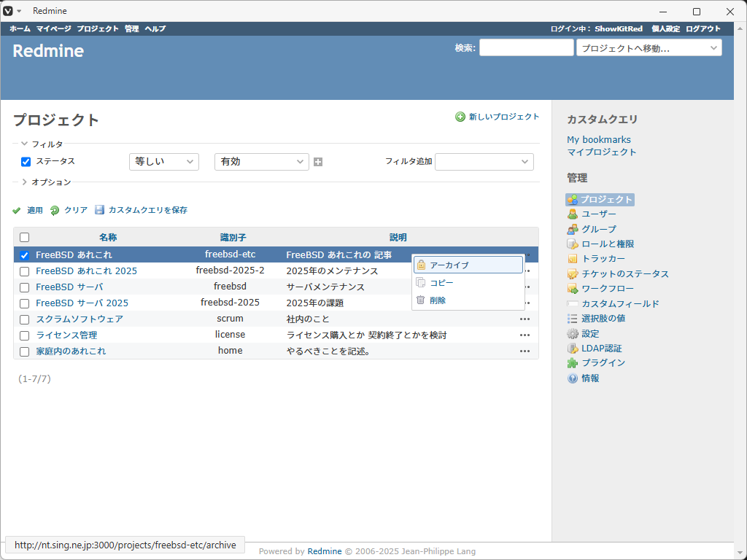
Task: Open the actions ellipsis for スクラムソフトウェア row
Action: pos(525,319)
